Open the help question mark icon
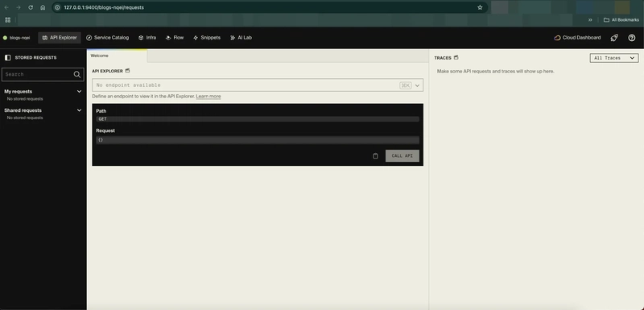The width and height of the screenshot is (644, 310). coord(632,38)
